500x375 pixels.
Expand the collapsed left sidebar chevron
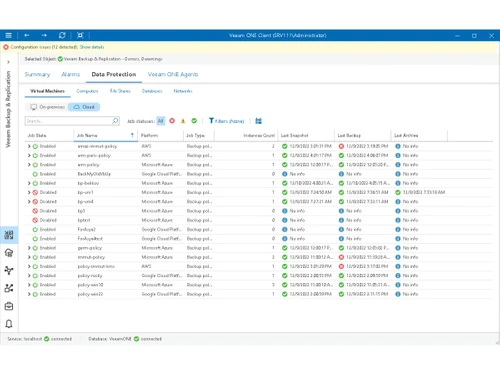click(x=9, y=62)
